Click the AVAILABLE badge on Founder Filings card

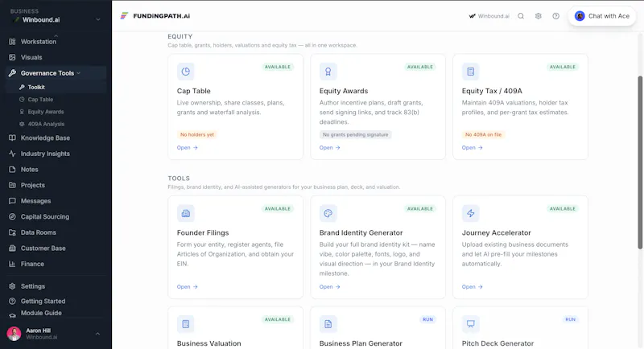pos(277,209)
